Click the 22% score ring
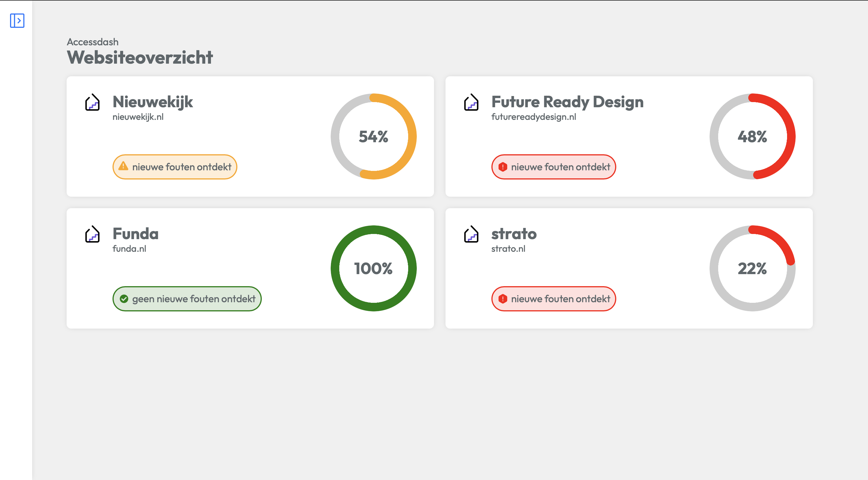Viewport: 868px width, 480px height. (x=752, y=269)
